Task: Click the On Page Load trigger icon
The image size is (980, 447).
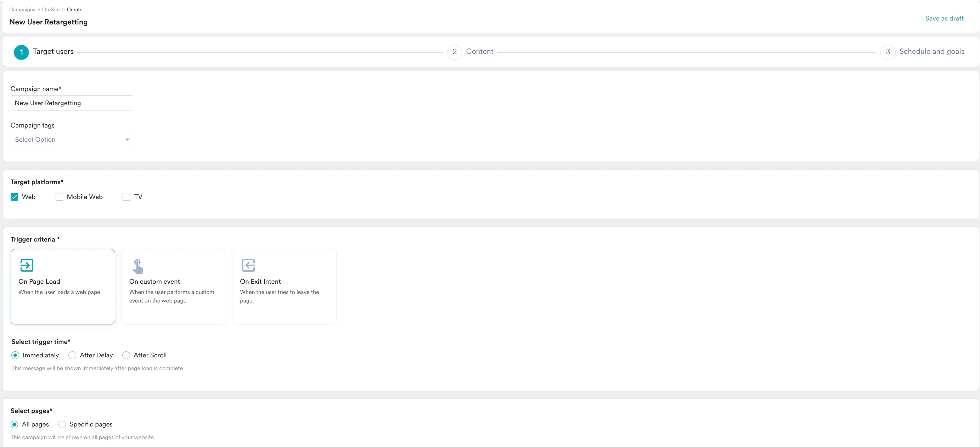Action: 27,265
